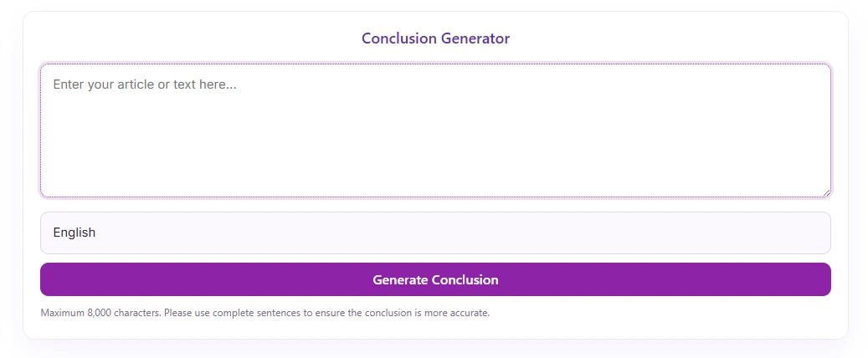Click the right edge of the Generate Conclusion button
Image resolution: width=868 pixels, height=358 pixels.
tap(821, 279)
